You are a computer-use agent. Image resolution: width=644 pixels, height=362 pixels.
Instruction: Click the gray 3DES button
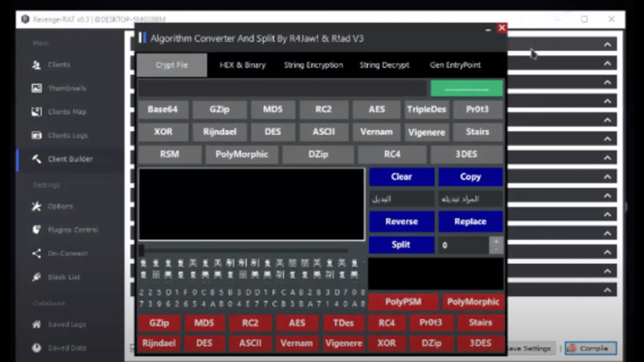467,155
